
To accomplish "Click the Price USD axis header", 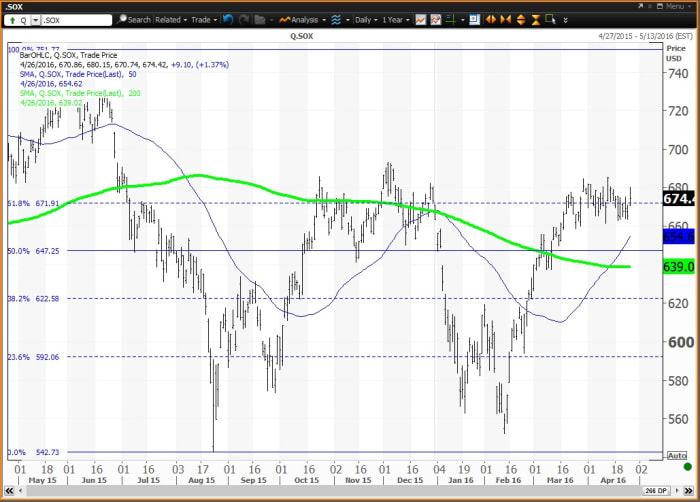I will 675,53.
